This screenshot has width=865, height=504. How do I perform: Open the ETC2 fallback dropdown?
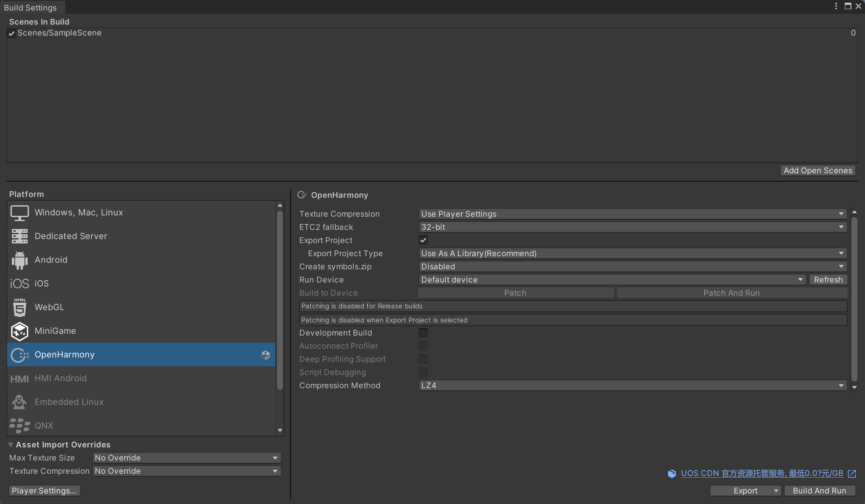(633, 227)
